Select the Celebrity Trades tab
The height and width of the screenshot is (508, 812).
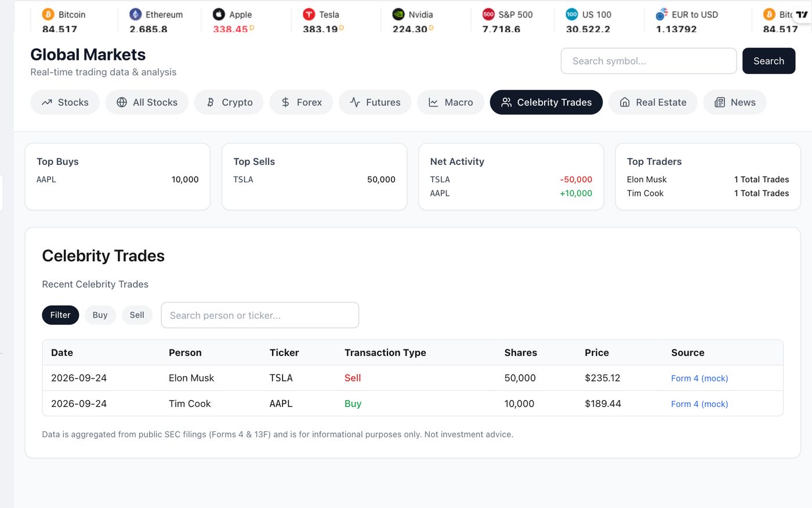coord(546,102)
